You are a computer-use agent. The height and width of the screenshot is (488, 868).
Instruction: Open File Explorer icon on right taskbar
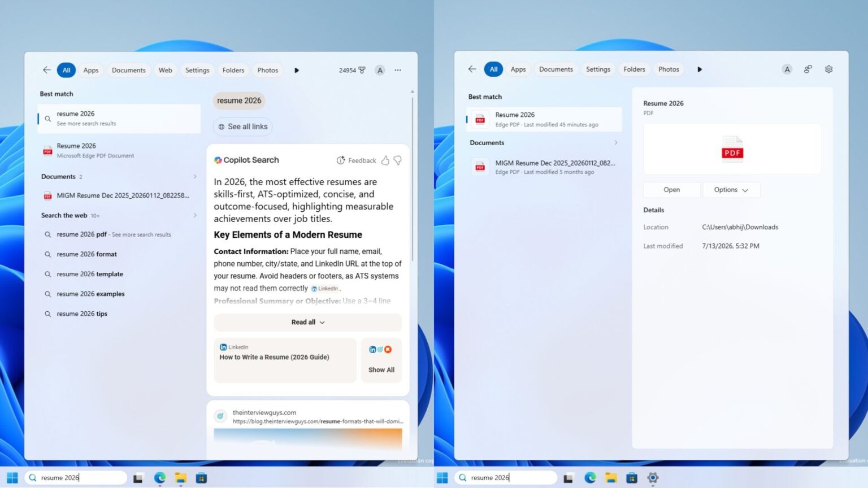(x=611, y=478)
